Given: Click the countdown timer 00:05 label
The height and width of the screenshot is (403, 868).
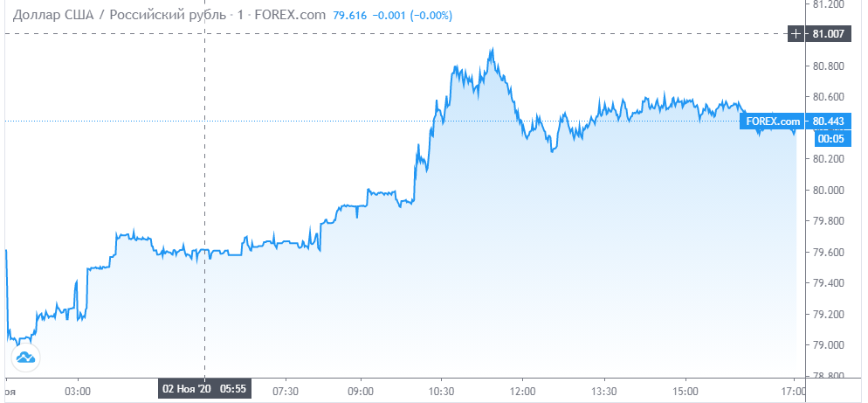Looking at the screenshot, I should (x=829, y=139).
